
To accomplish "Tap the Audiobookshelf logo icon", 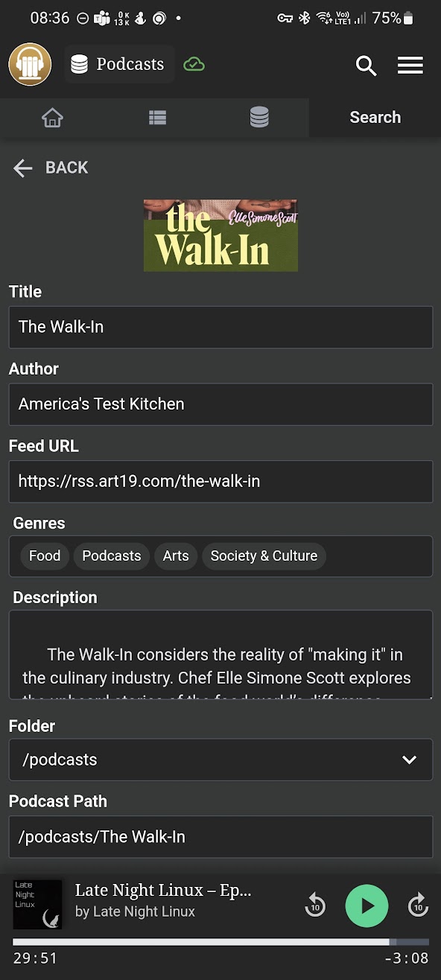I will coord(30,64).
